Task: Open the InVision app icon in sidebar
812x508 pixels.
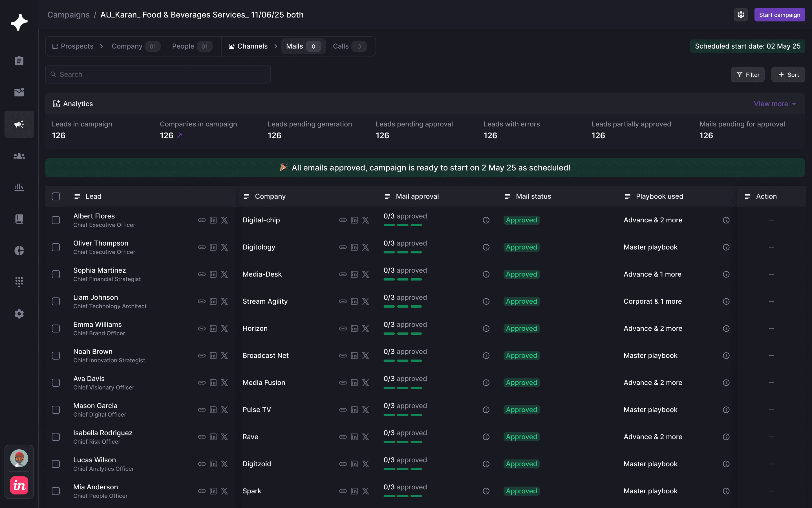Action: point(19,485)
